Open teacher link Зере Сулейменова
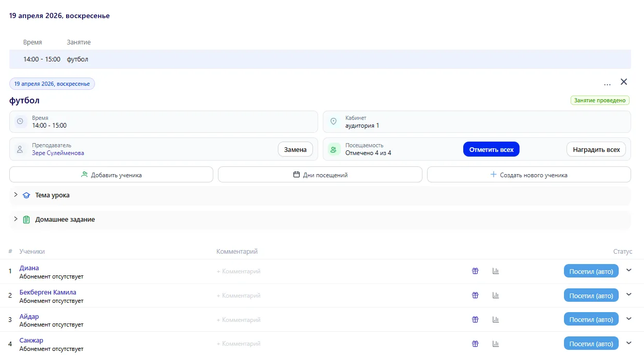644x355 pixels. pos(58,153)
